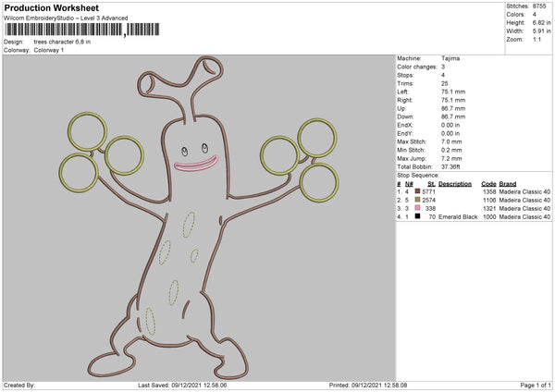Click the brown thread swatch for code 1358
Screen dimensions: 555x392
[417, 191]
